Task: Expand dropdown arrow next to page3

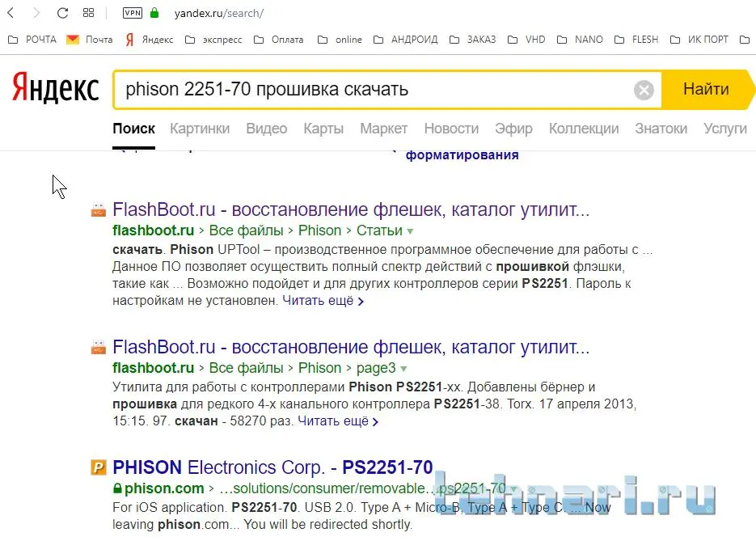Action: click(403, 369)
